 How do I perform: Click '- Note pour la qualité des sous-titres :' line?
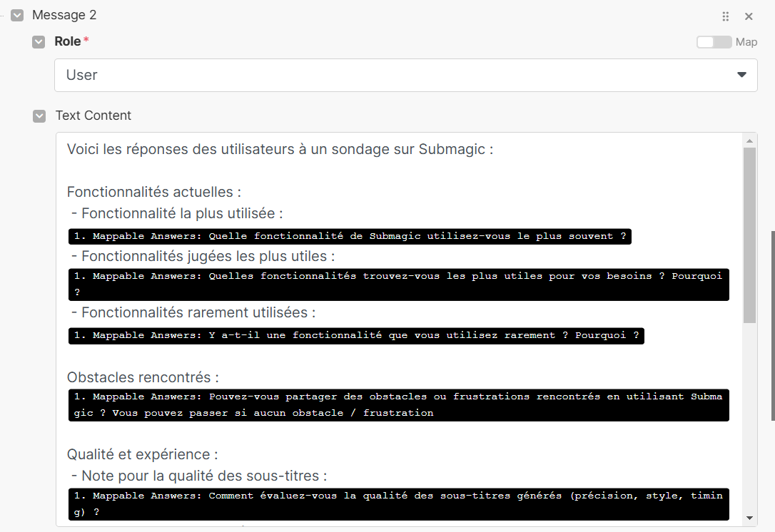[x=199, y=476]
